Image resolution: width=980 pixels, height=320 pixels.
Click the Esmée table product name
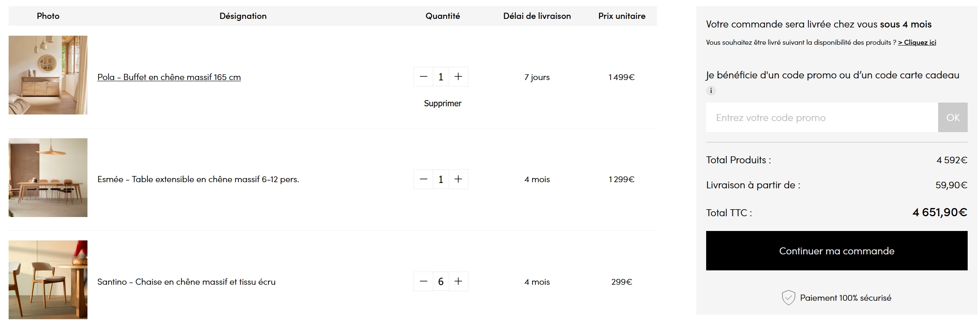pos(198,179)
